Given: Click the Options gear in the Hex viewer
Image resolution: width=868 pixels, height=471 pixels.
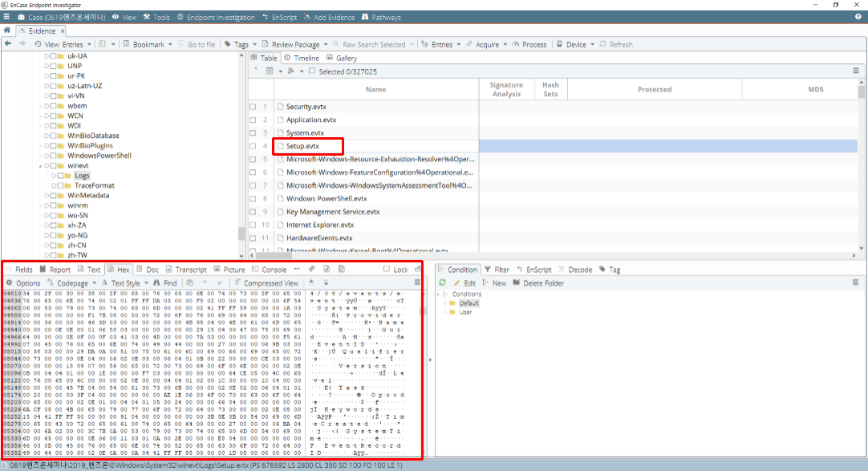Looking at the screenshot, I should pyautogui.click(x=22, y=282).
